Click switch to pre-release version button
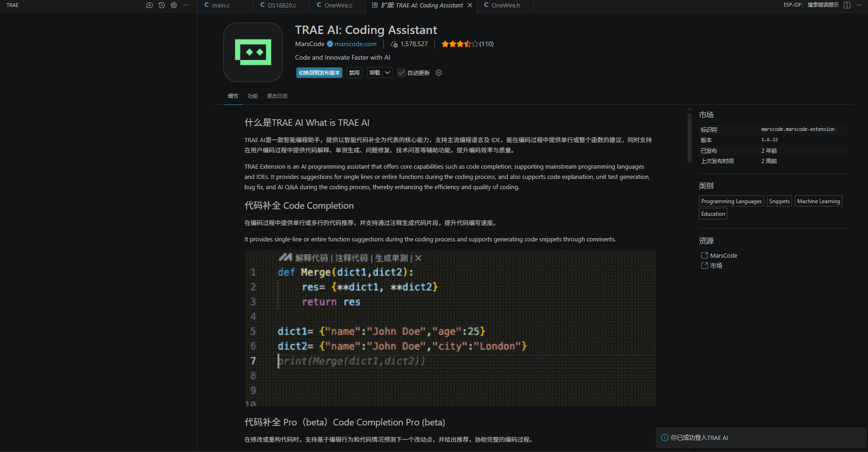 319,73
